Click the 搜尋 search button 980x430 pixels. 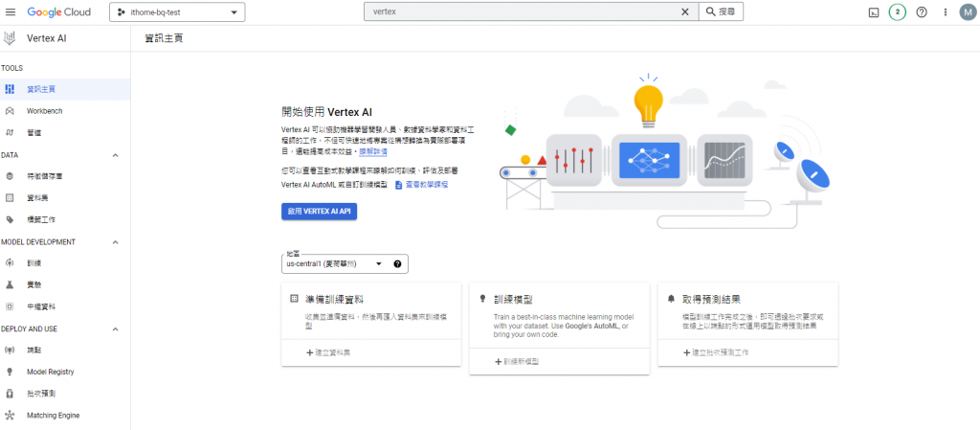(x=721, y=11)
